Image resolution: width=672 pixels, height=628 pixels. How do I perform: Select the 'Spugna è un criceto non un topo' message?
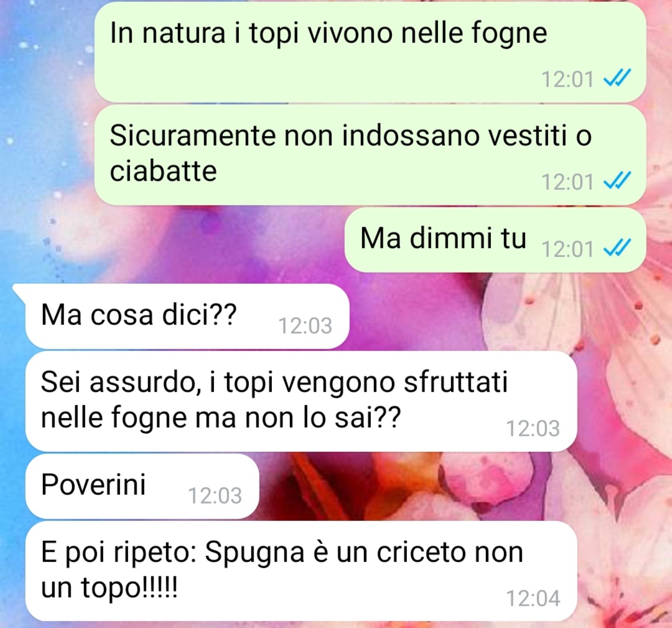pos(301,571)
